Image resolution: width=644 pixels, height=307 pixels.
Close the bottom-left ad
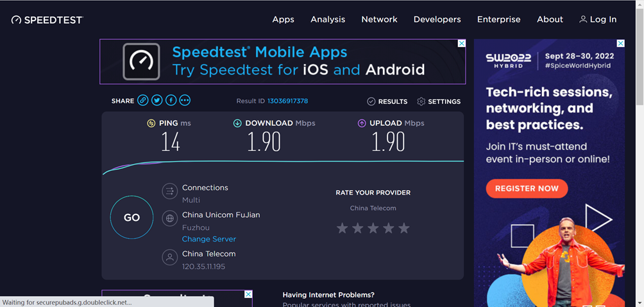248,295
